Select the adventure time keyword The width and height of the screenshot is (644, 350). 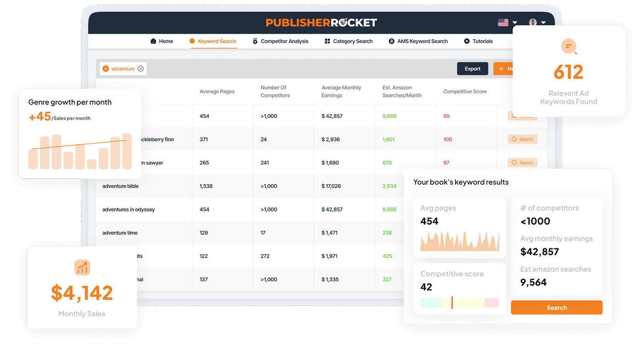[x=120, y=233]
